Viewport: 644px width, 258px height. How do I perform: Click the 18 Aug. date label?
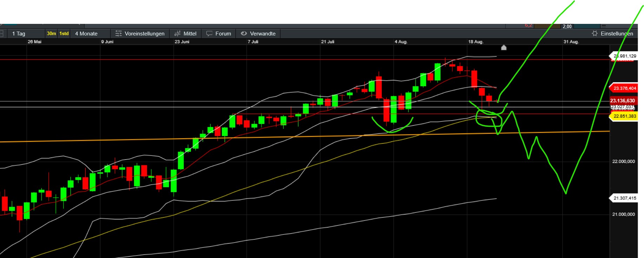tap(476, 42)
